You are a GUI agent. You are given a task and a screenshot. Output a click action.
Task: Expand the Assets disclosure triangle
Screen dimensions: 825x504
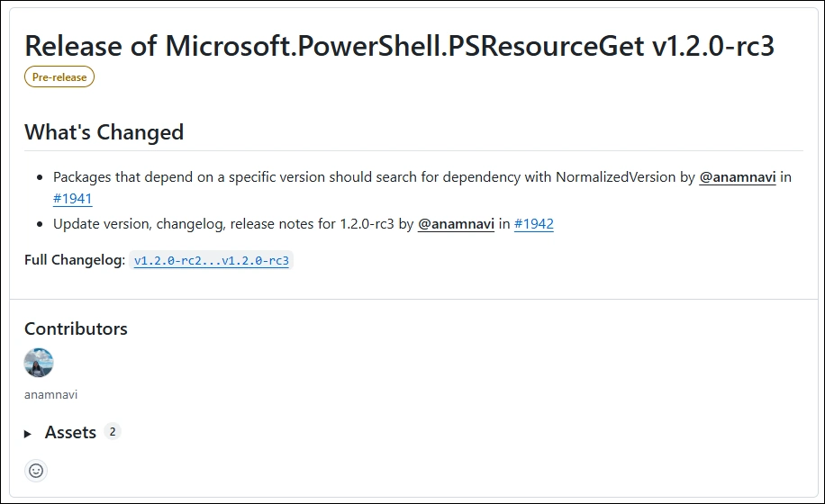point(28,434)
